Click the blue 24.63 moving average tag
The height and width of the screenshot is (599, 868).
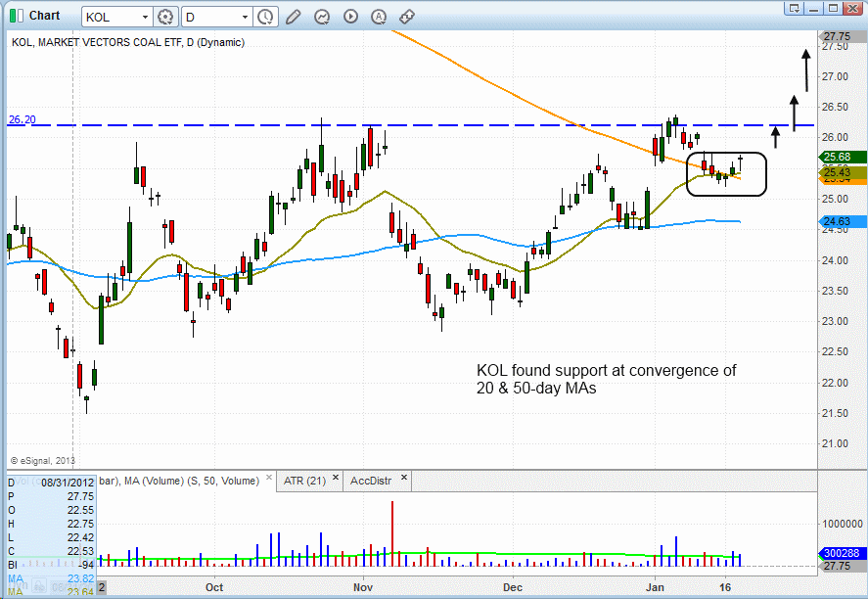click(842, 221)
